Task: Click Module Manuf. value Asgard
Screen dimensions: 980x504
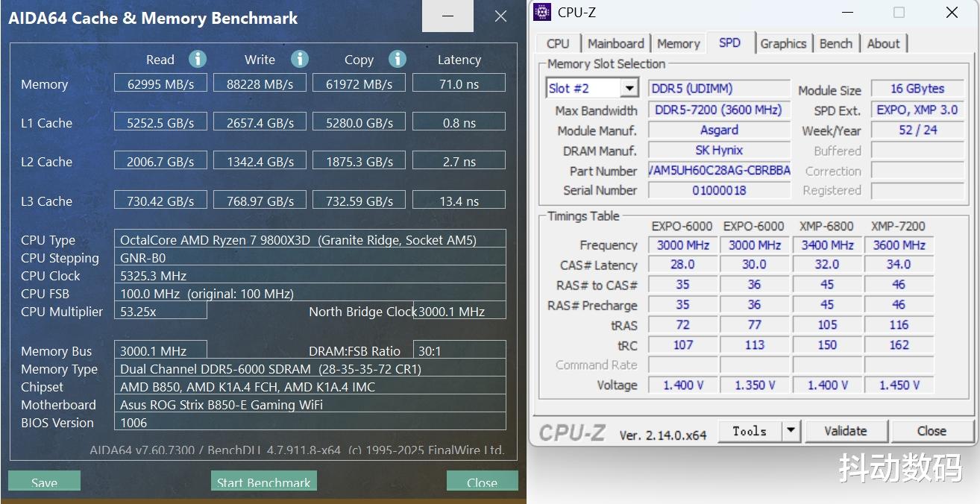Action: [x=719, y=130]
